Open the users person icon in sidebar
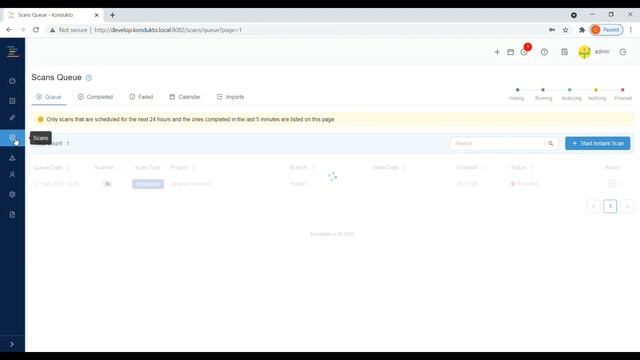Viewport: 640px width, 360px height. 12,175
